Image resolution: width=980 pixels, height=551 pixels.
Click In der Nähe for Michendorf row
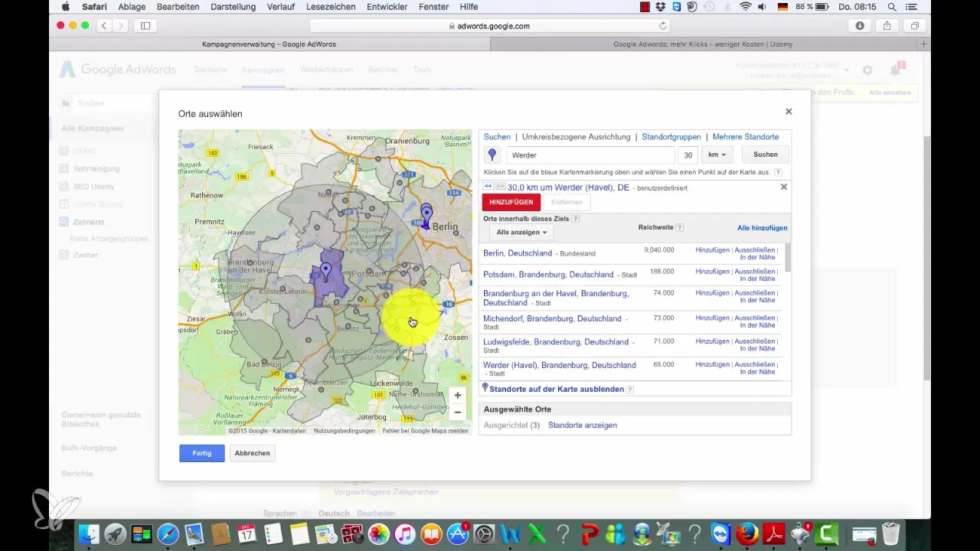pos(757,325)
